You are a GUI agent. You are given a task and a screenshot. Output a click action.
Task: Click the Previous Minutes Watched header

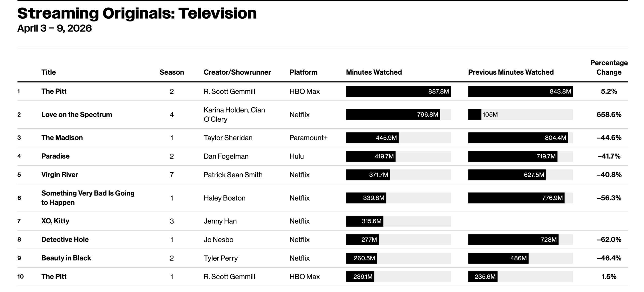[511, 72]
